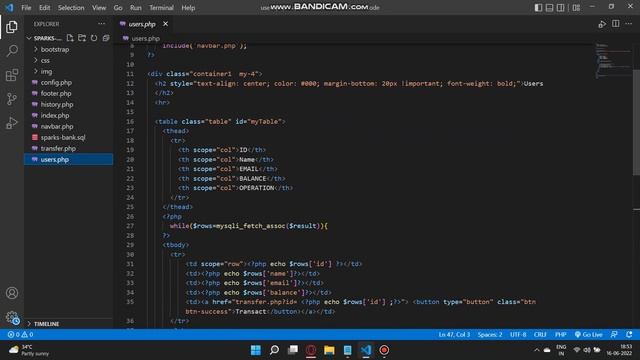Toggle the primary side bar layout icon
640x360 pixels.
(x=538, y=7)
